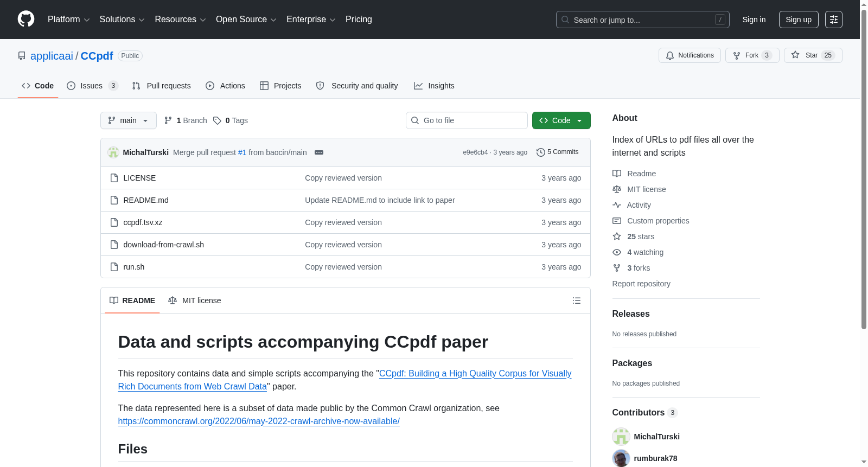Viewport: 868px width, 467px height.
Task: Open the rumburak78 contributor profile name
Action: click(x=655, y=458)
